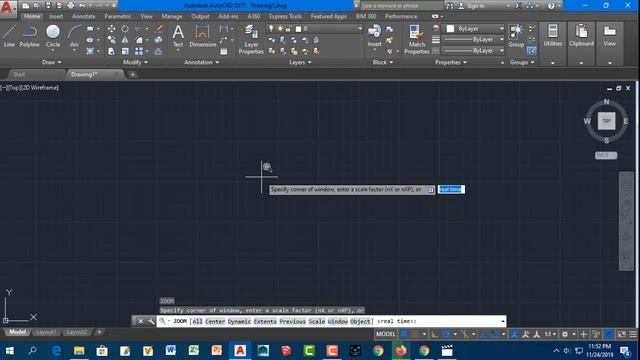Select the Line drawing tool
The height and width of the screenshot is (360, 640).
pyautogui.click(x=9, y=36)
